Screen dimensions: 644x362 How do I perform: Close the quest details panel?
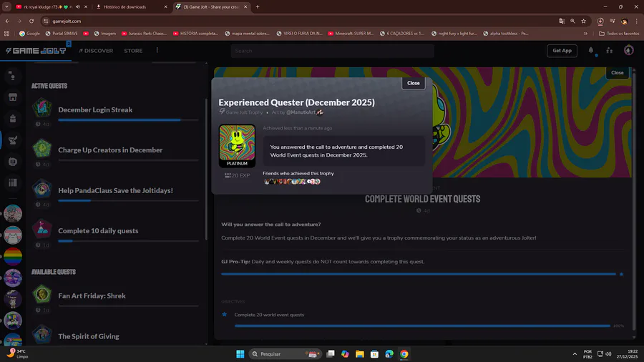pos(617,73)
